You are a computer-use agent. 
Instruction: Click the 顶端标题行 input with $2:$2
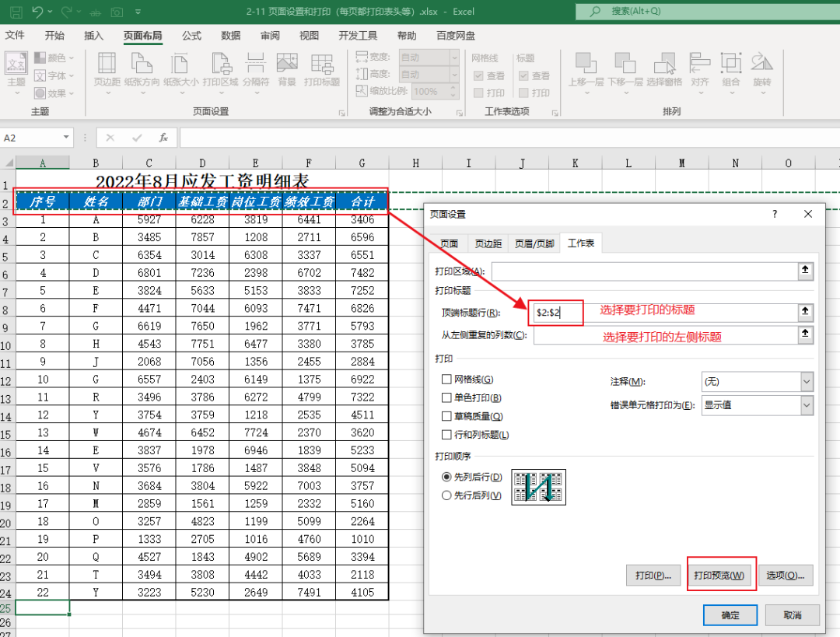point(667,312)
